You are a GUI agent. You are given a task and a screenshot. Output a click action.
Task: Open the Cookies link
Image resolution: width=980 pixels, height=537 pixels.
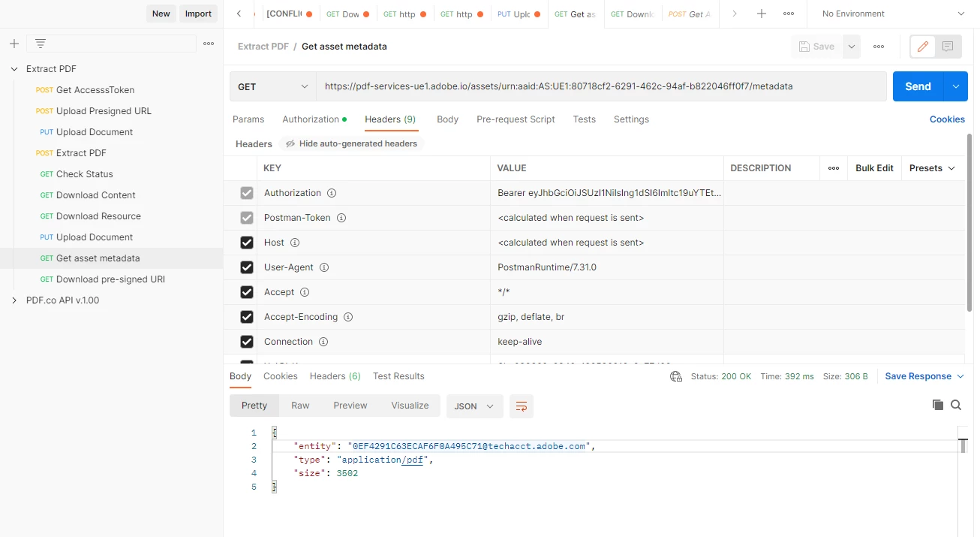click(x=947, y=119)
